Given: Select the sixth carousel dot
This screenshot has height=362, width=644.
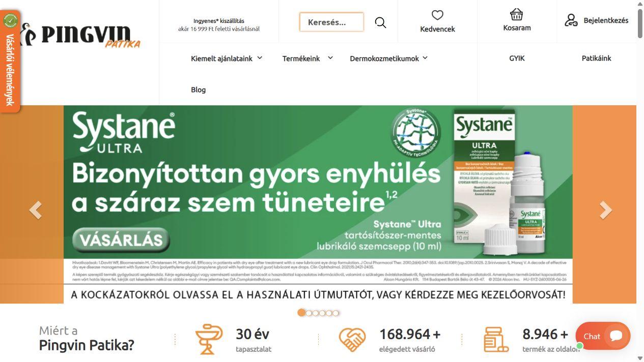Looking at the screenshot, I should [335, 313].
